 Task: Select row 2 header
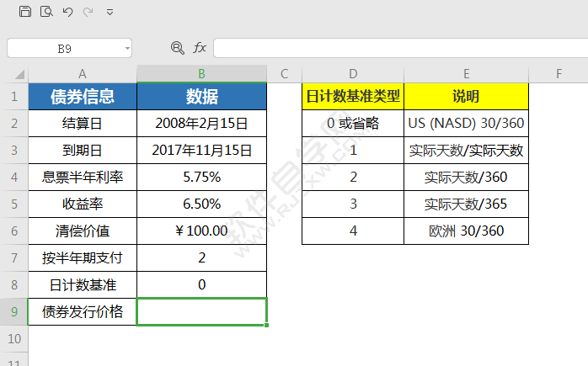pyautogui.click(x=14, y=123)
